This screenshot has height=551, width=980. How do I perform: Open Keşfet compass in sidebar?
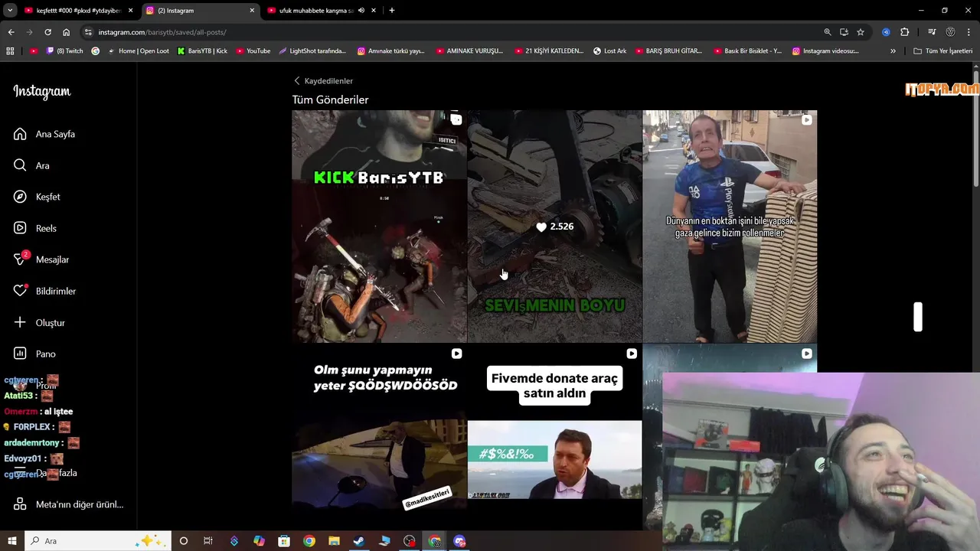(37, 197)
